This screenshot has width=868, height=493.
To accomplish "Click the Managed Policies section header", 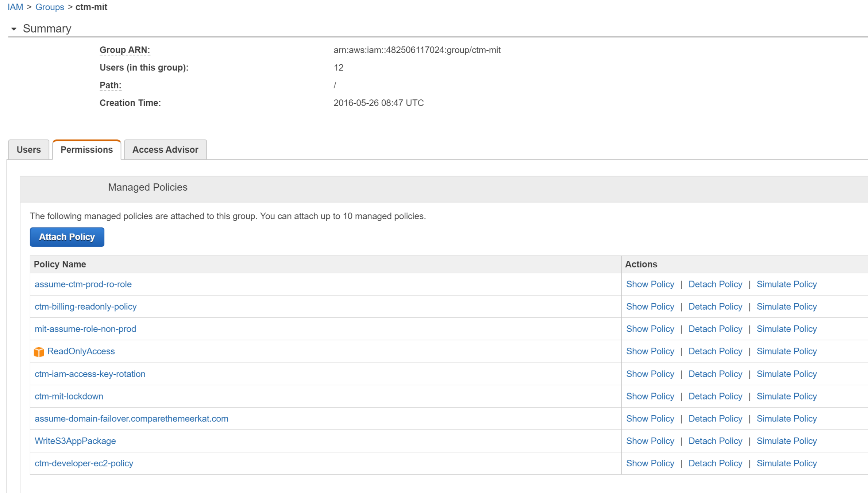I will (x=148, y=187).
